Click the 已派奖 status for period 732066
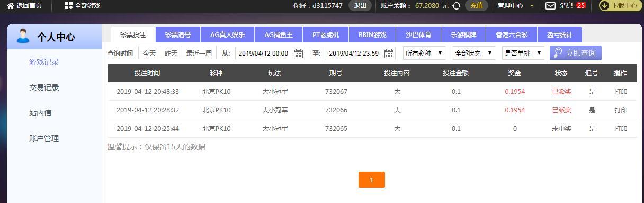The width and height of the screenshot is (644, 203). (x=561, y=110)
